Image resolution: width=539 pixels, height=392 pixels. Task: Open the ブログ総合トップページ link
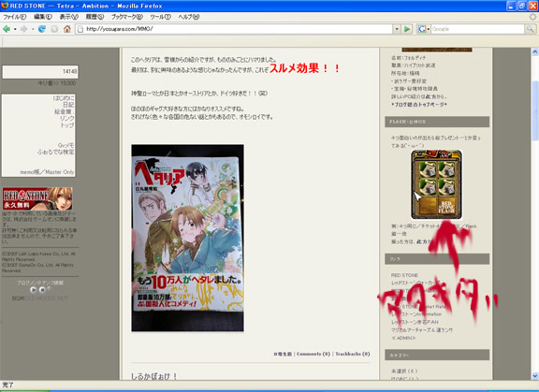point(419,105)
